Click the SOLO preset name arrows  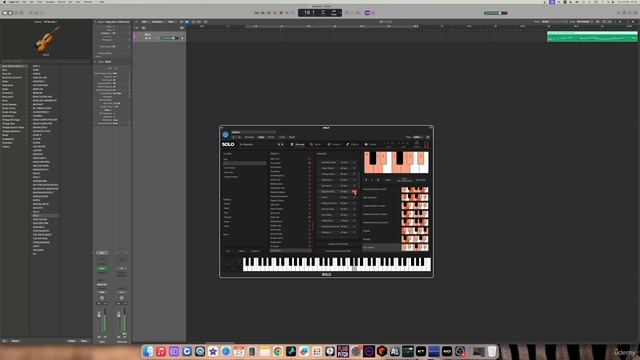(280, 144)
